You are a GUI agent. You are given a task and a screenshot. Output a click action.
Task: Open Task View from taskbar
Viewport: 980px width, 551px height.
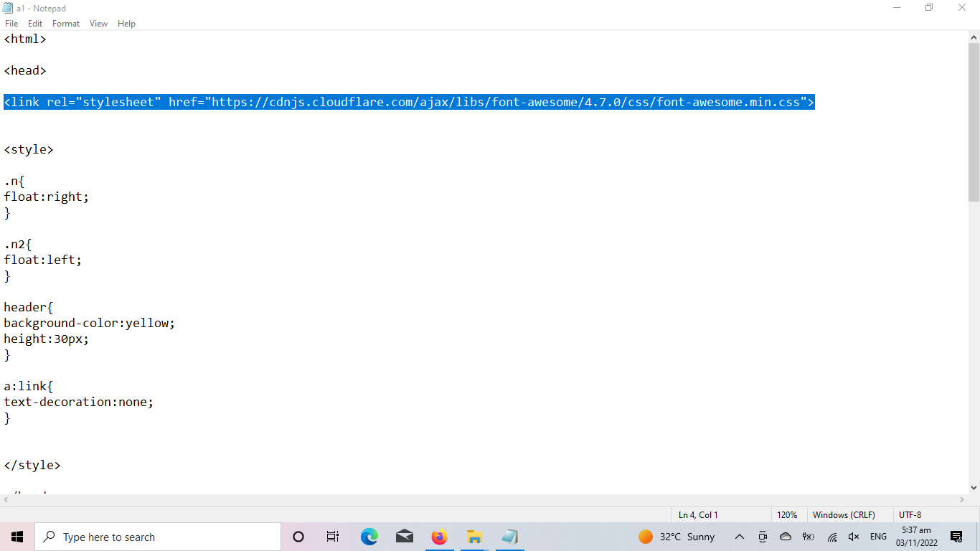click(x=333, y=537)
